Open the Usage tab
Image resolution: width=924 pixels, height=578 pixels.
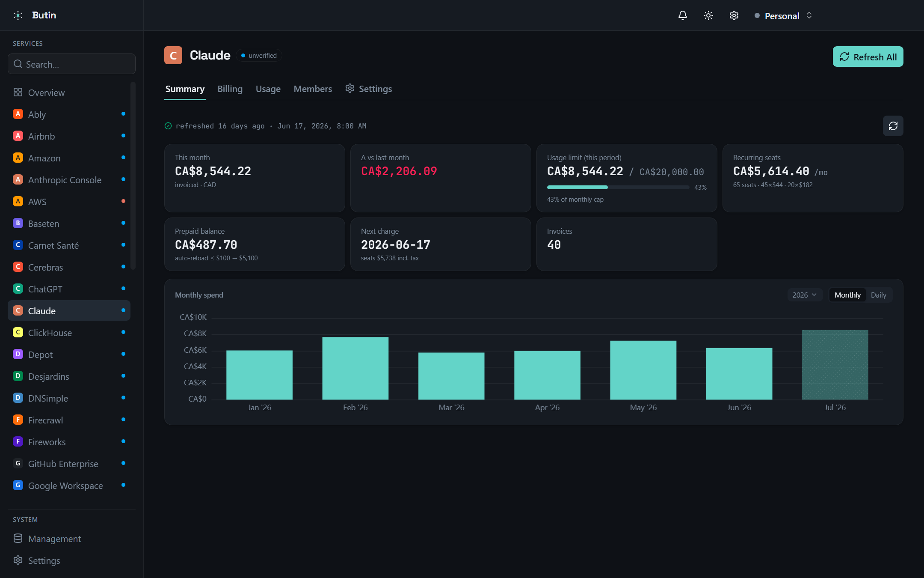(x=268, y=89)
